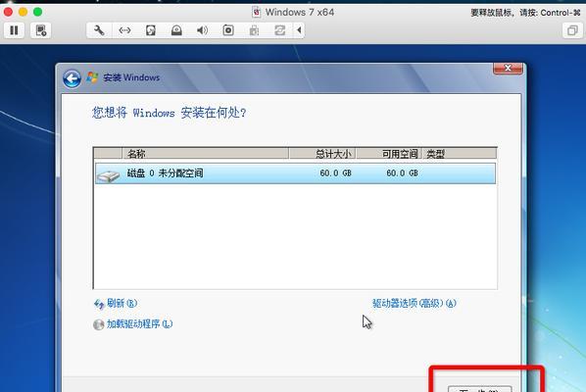Image resolution: width=586 pixels, height=392 pixels.
Task: Click the refresh arrows icon
Action: tap(99, 304)
